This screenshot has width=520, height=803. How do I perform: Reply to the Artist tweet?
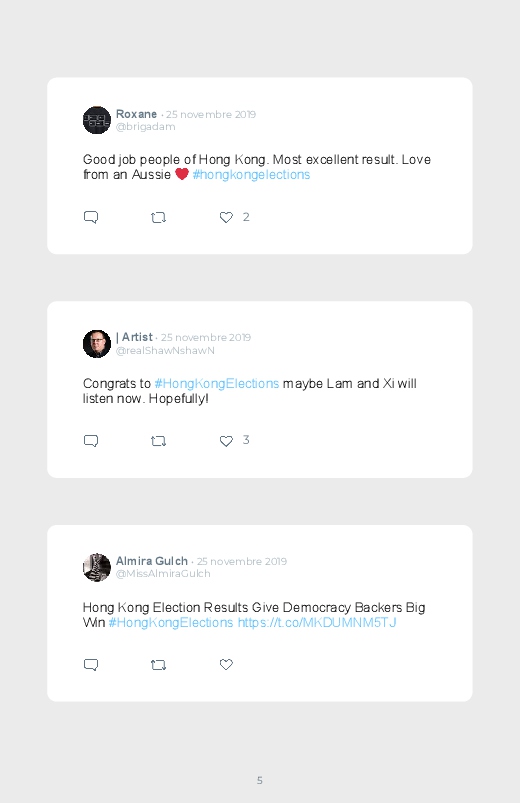91,441
